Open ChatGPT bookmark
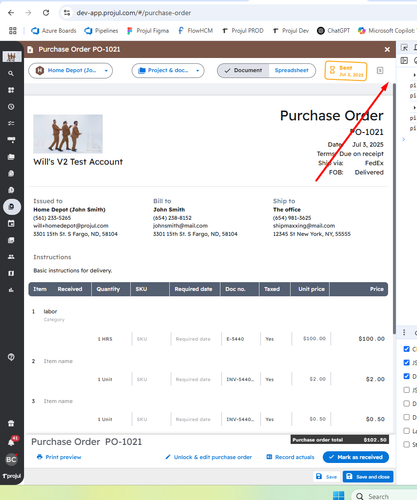 [333, 31]
